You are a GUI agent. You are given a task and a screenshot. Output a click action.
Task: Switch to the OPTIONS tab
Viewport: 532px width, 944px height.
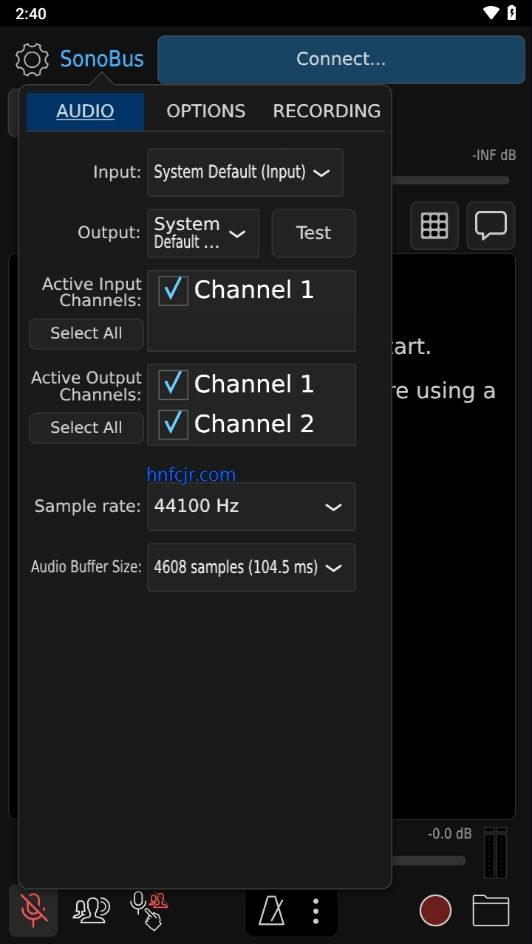pos(206,111)
